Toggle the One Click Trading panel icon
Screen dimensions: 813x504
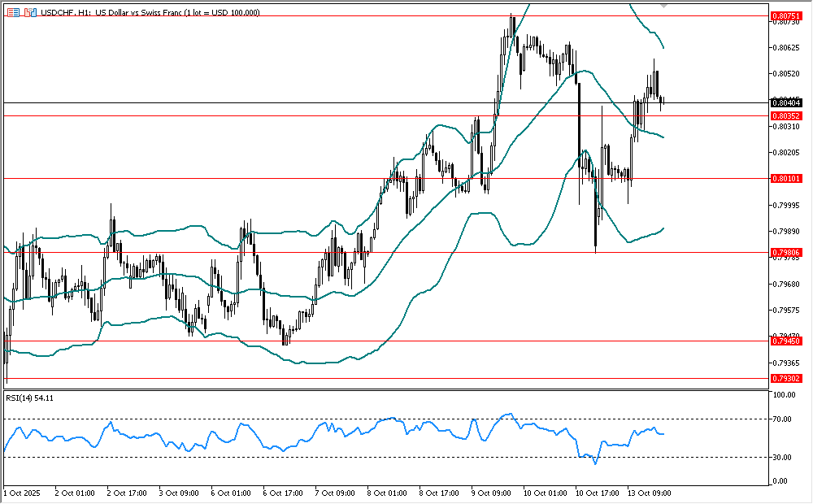30,13
